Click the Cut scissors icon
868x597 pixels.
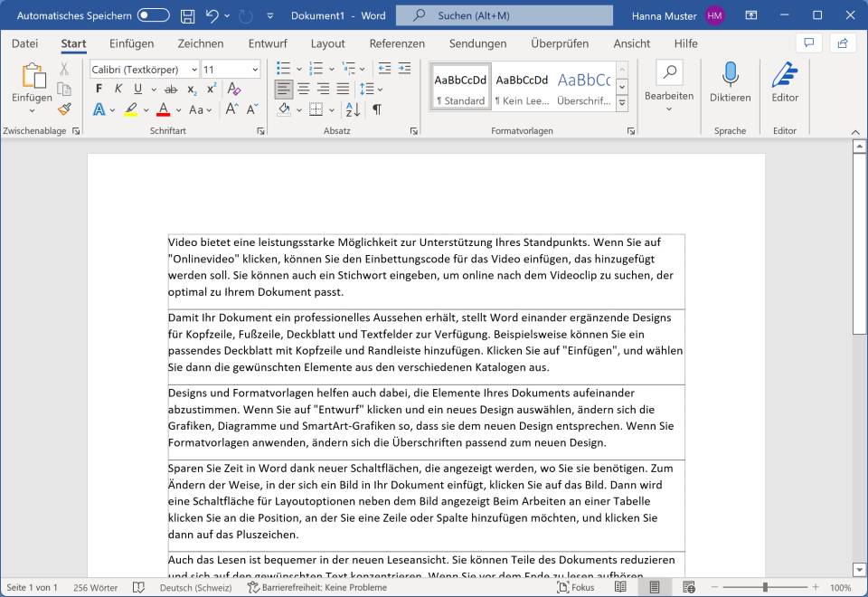(64, 69)
